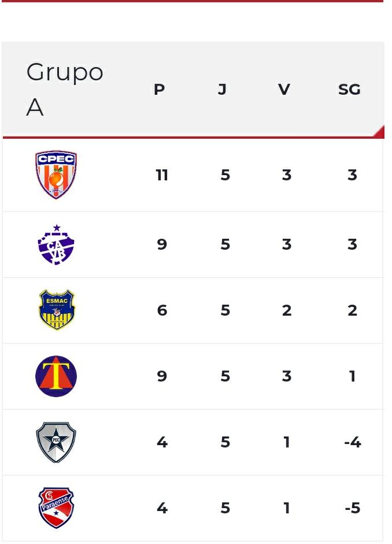Screen dimensions: 392x544
Task: Click the red corner triangle in header
Action: click(379, 132)
